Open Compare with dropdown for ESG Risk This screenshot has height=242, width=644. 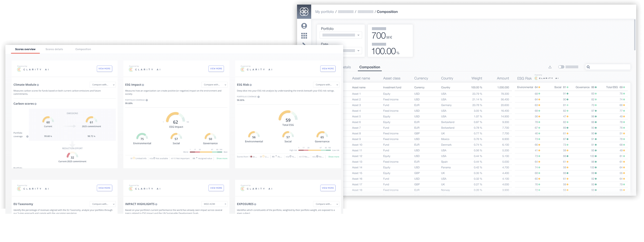(x=326, y=85)
